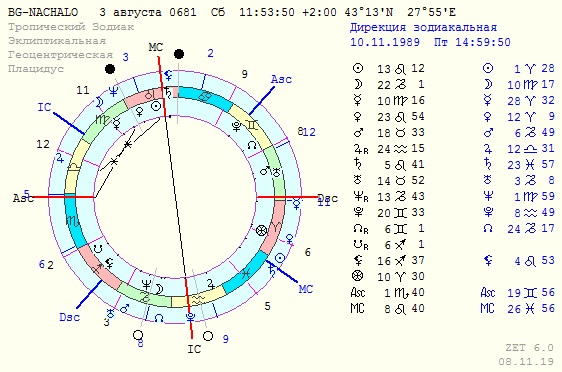Select the natal Venus symbol in the table
The height and width of the screenshot is (372, 562).
pos(357,116)
